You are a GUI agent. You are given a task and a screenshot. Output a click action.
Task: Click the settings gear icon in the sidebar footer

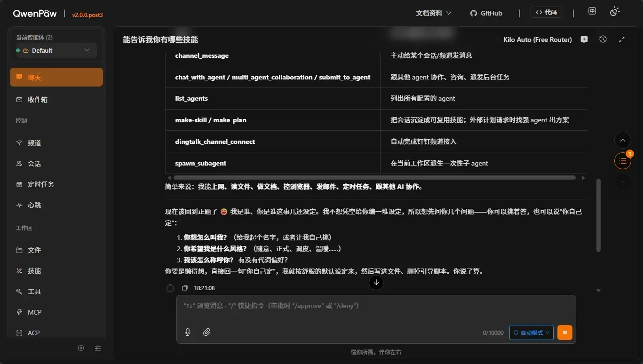[81, 348]
